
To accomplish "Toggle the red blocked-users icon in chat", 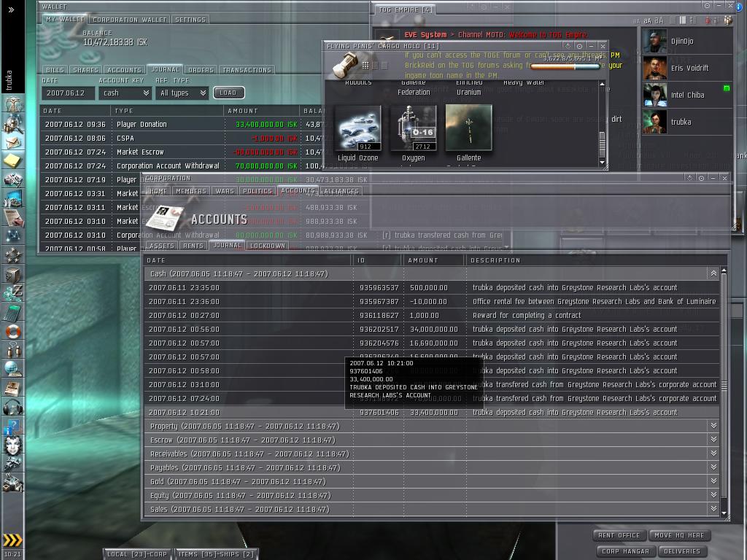I will (x=708, y=20).
